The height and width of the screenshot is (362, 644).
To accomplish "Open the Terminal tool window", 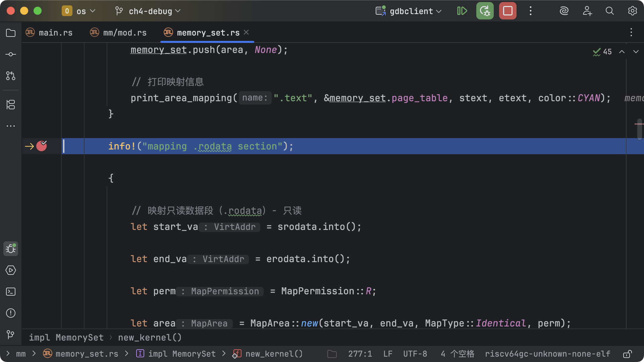I will 11,292.
